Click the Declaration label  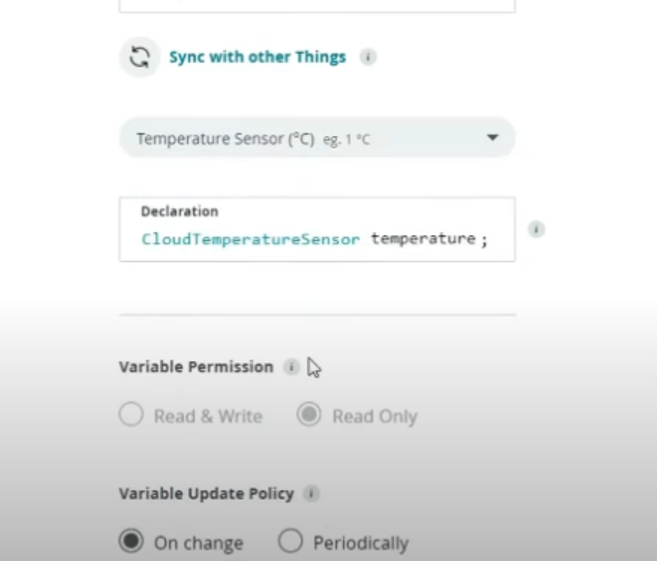tap(180, 212)
